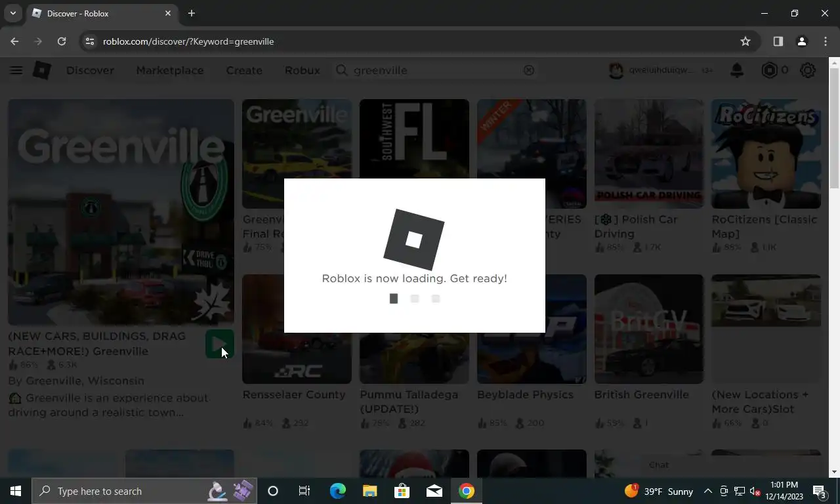Open the notifications bell
The height and width of the screenshot is (504, 840).
(x=737, y=70)
